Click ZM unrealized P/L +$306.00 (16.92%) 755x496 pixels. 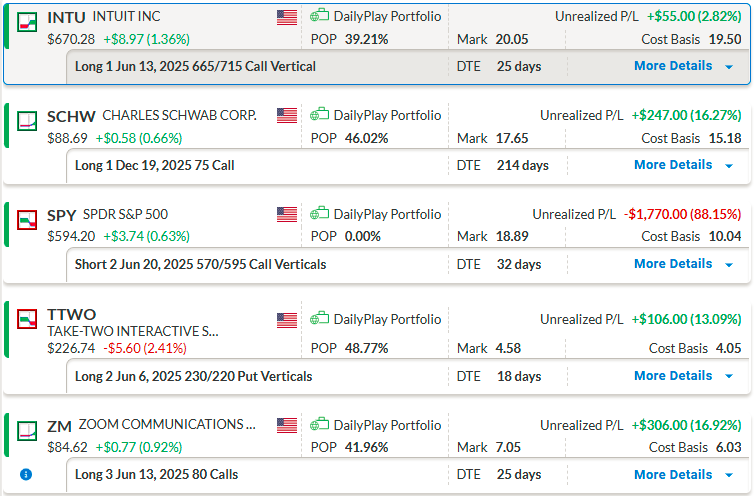point(687,425)
